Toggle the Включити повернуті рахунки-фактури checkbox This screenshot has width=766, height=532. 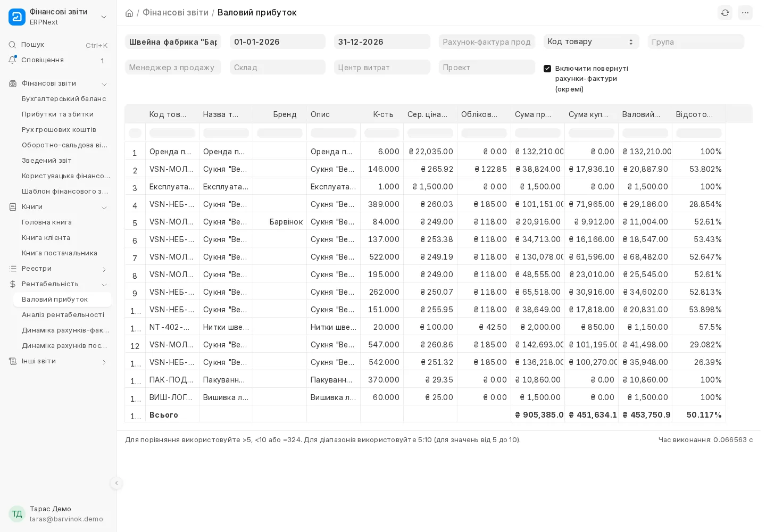coord(547,69)
